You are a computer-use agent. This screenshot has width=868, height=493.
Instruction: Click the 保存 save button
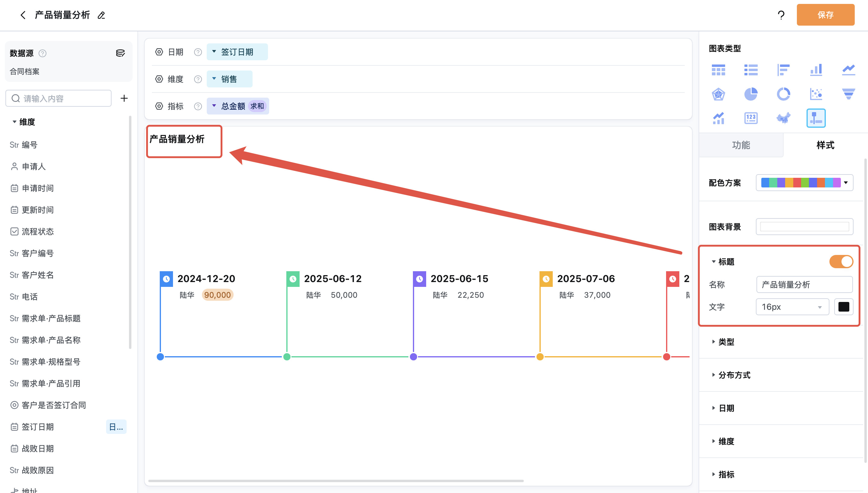[x=825, y=15]
